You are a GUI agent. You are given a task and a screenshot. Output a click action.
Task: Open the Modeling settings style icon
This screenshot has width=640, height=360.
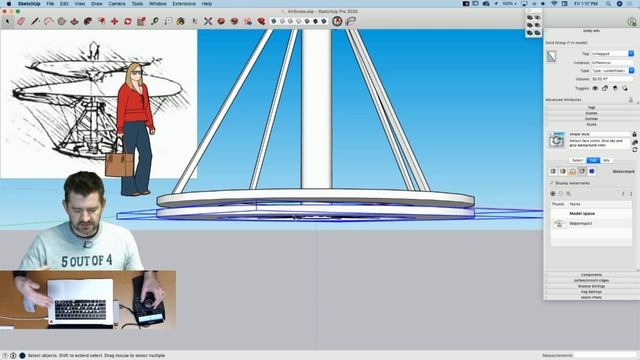tap(592, 171)
